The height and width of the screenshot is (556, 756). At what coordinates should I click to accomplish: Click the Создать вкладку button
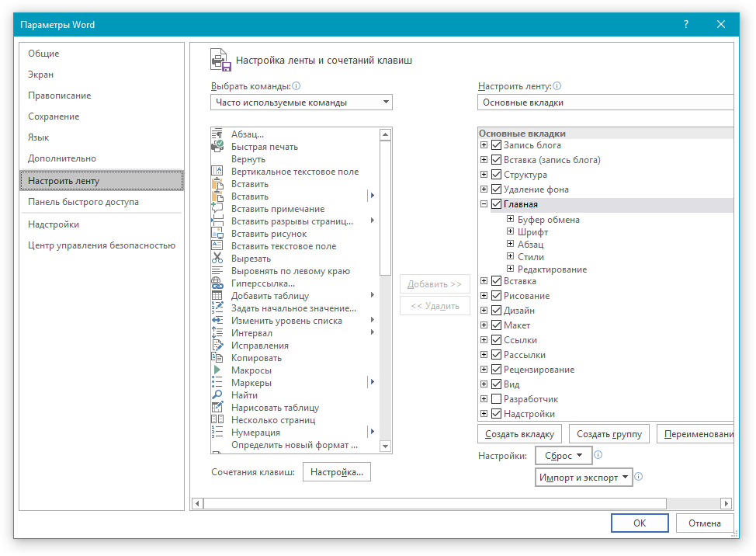coord(518,434)
